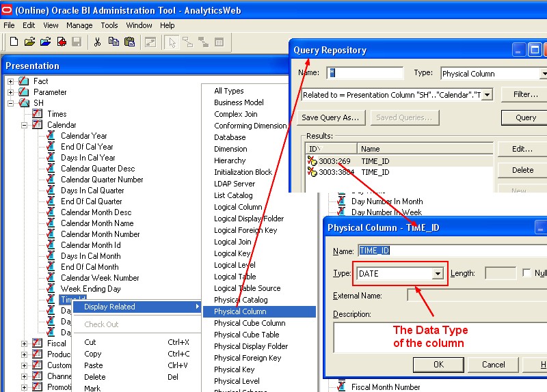
Task: Click the Paste clipboard toolbar icon
Action: pos(129,42)
